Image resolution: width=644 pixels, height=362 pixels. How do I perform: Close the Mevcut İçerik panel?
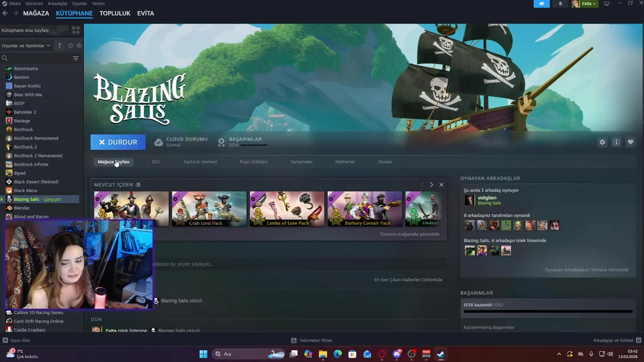pos(441,185)
